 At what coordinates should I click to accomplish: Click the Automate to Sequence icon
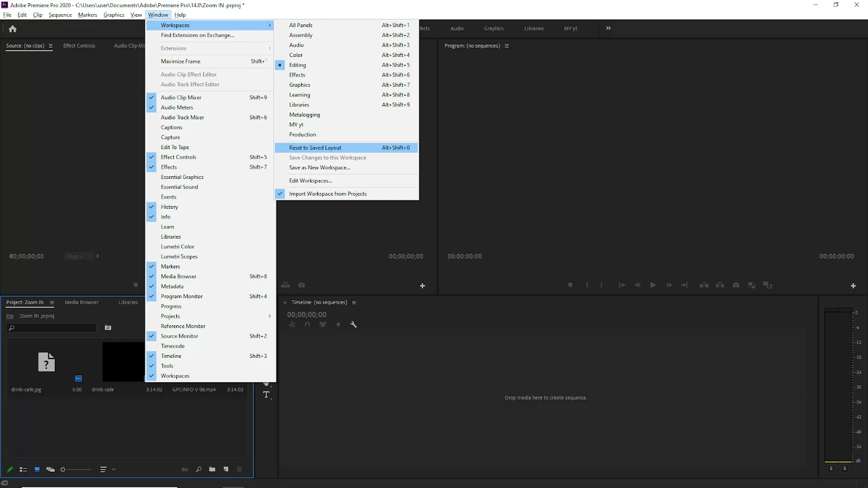[185, 470]
